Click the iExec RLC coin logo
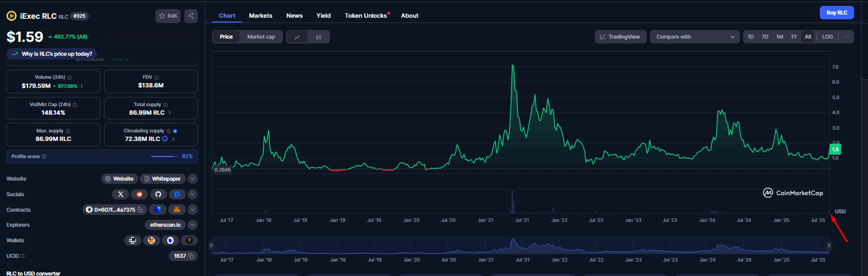This screenshot has width=868, height=276. coord(11,16)
